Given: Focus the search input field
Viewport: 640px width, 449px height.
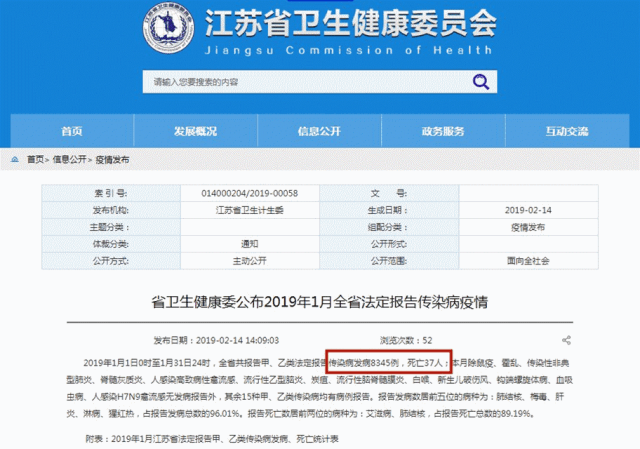Looking at the screenshot, I should tap(300, 81).
